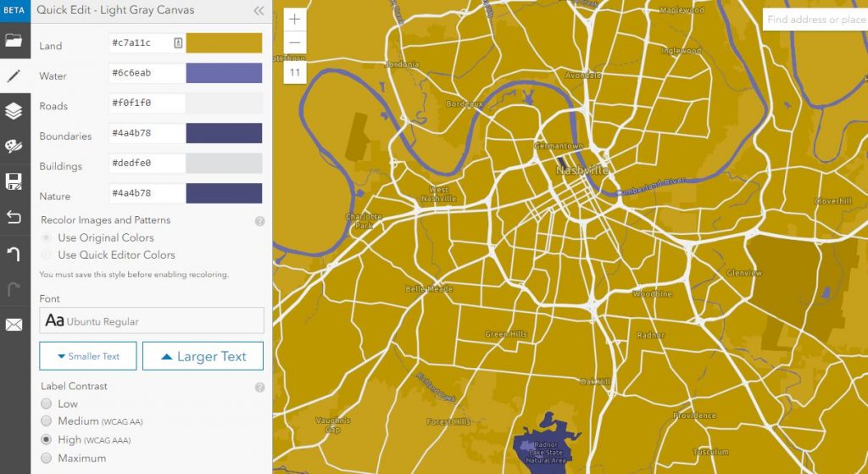Select Low label contrast
This screenshot has height=474, width=868.
click(47, 404)
